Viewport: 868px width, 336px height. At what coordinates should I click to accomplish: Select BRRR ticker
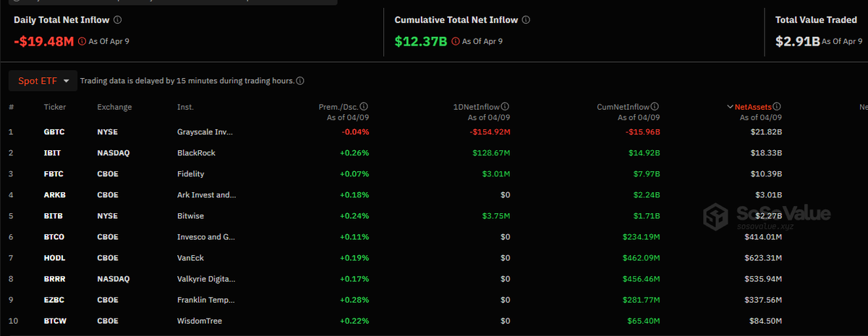point(55,279)
